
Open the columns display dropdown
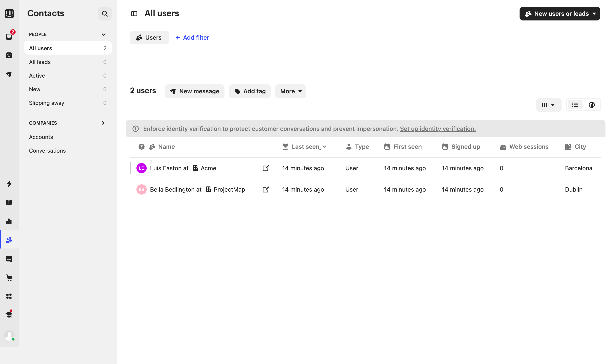pyautogui.click(x=549, y=105)
